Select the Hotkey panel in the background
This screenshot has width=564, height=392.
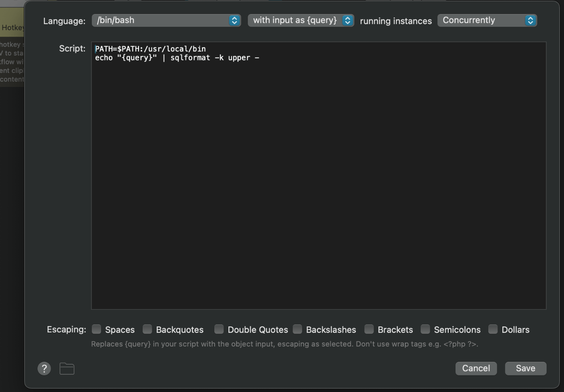(x=12, y=27)
